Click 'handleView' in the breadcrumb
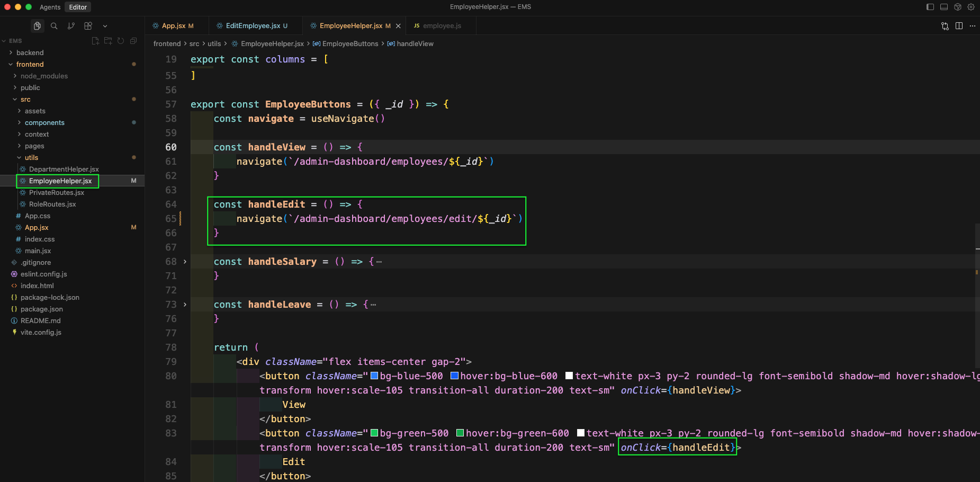 pyautogui.click(x=415, y=44)
